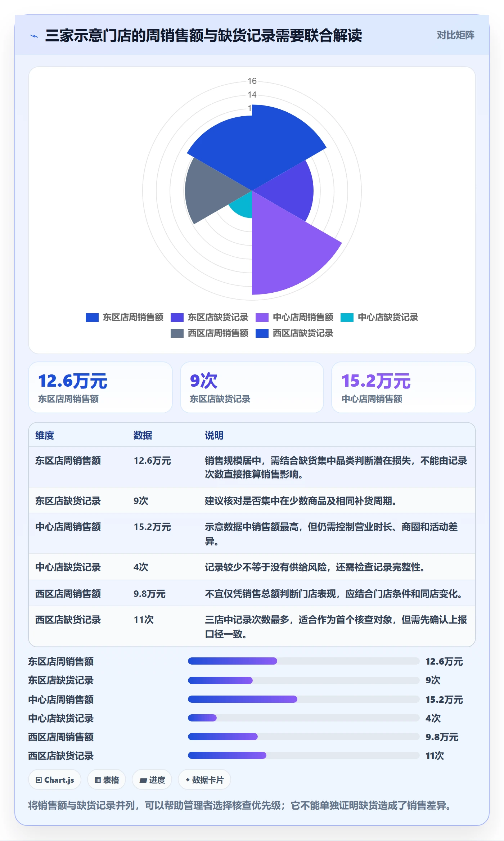Click the description starting 示意数据中销售额最高
This screenshot has height=841, width=504.
331,534
